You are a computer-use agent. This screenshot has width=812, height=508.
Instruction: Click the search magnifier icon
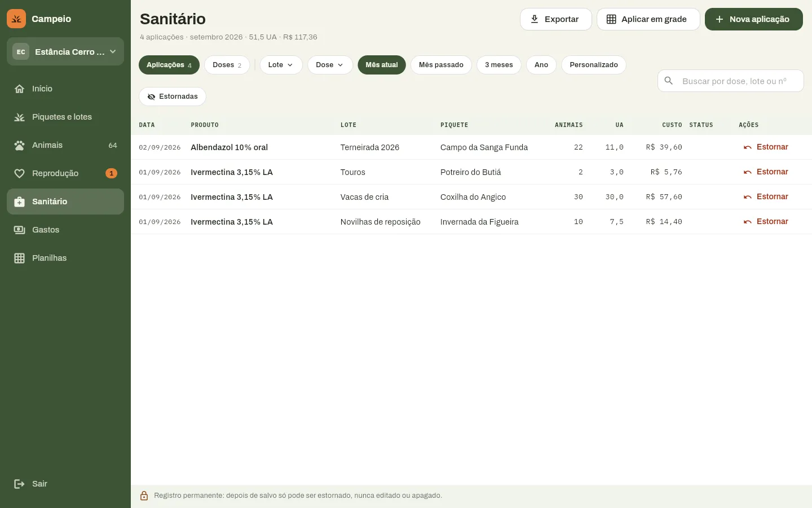tap(669, 81)
